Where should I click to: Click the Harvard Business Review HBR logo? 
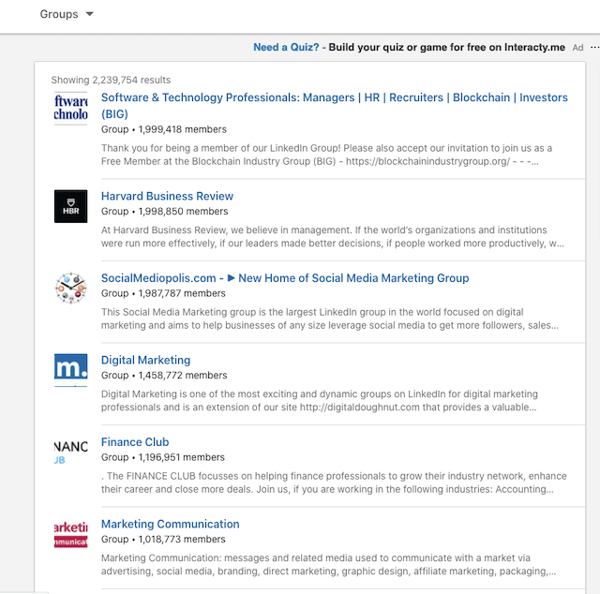point(71,206)
